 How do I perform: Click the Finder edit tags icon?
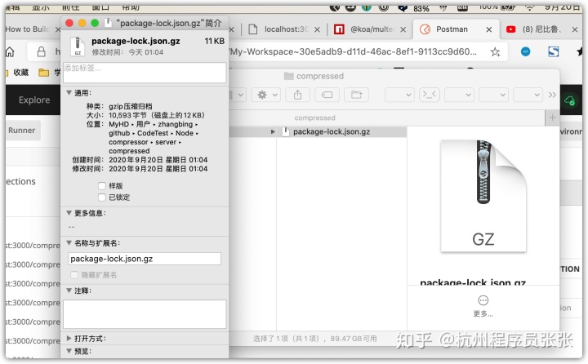[x=327, y=95]
